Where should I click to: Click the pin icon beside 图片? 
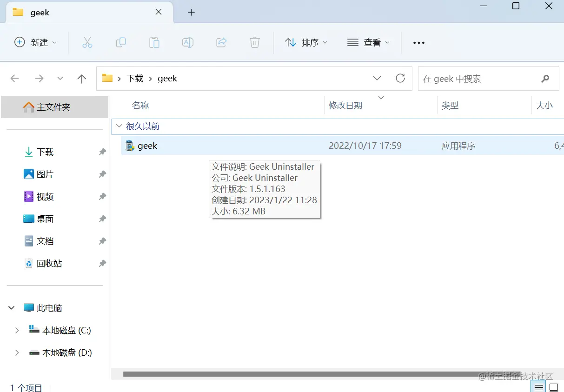pos(102,174)
